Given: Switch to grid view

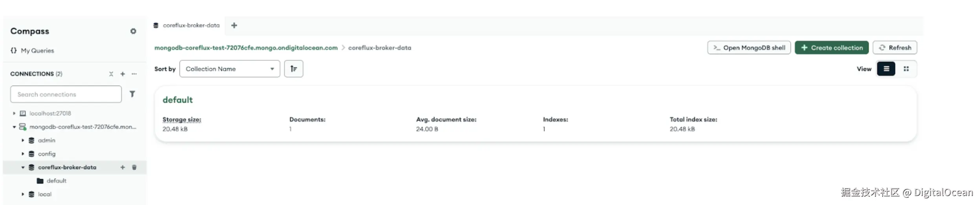Looking at the screenshot, I should coord(906,69).
